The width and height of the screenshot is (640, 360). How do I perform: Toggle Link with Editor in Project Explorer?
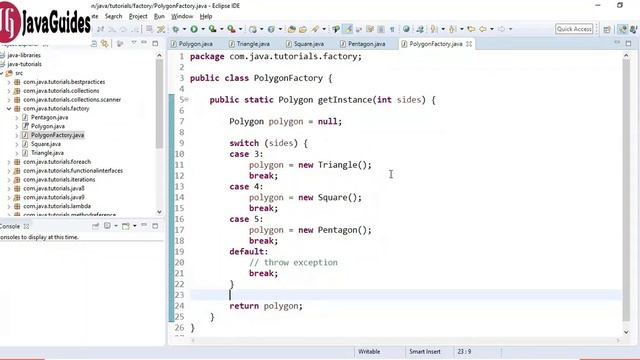(x=104, y=43)
